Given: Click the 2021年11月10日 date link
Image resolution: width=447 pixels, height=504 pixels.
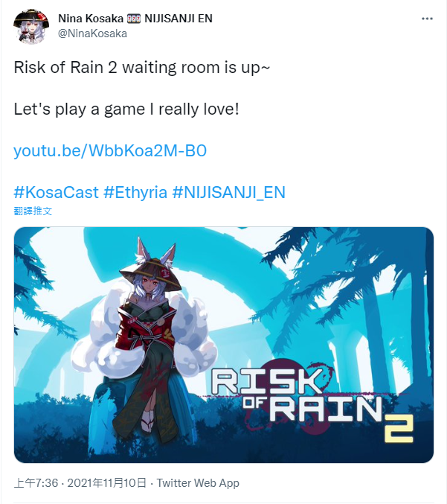Looking at the screenshot, I should 106,483.
